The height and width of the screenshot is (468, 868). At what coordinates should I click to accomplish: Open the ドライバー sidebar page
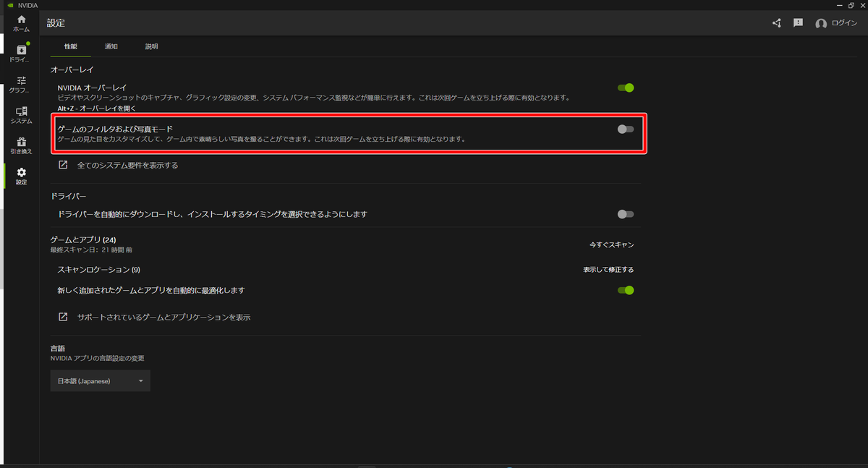(x=21, y=54)
